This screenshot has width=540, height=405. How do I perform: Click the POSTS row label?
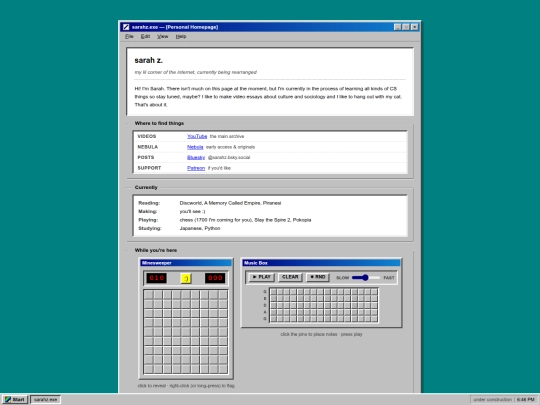pyautogui.click(x=146, y=157)
